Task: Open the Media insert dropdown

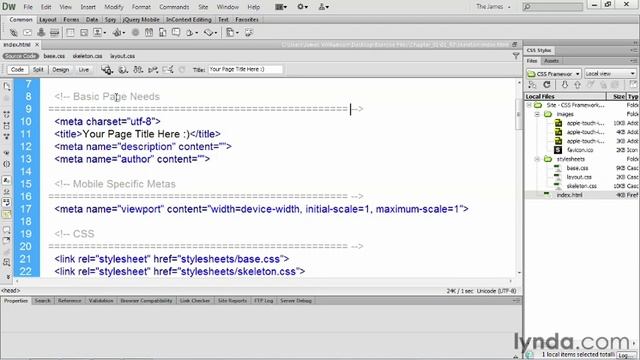Action: click(119, 33)
